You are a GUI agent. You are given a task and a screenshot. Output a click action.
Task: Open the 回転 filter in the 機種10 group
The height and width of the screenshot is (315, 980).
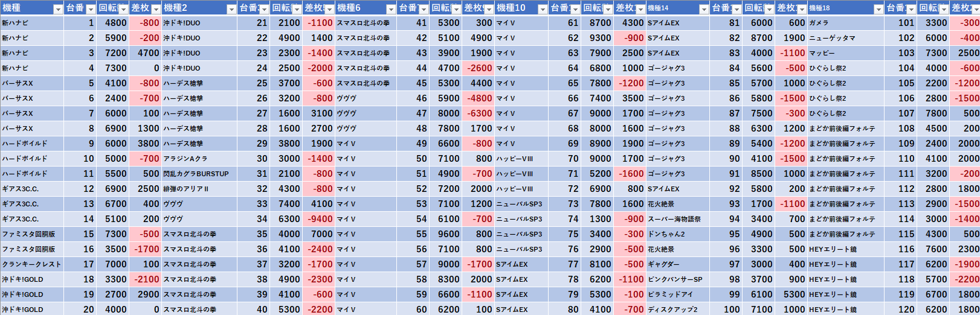(x=608, y=9)
